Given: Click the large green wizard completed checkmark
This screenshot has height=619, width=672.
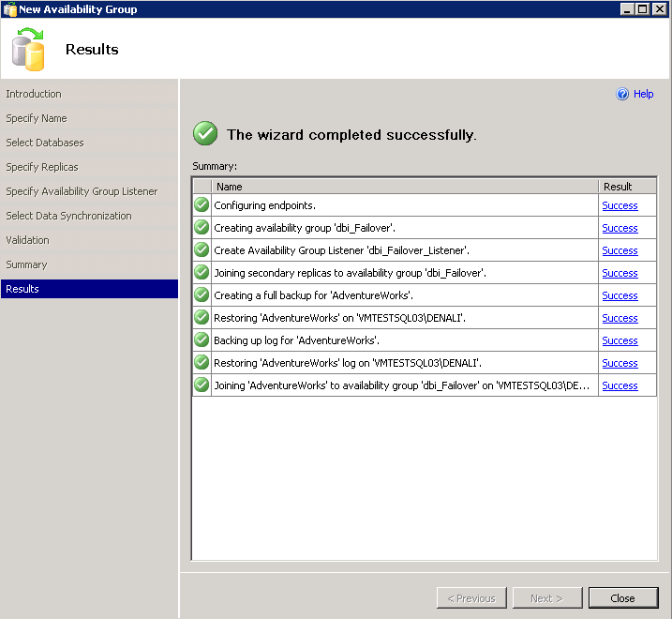Looking at the screenshot, I should point(205,134).
